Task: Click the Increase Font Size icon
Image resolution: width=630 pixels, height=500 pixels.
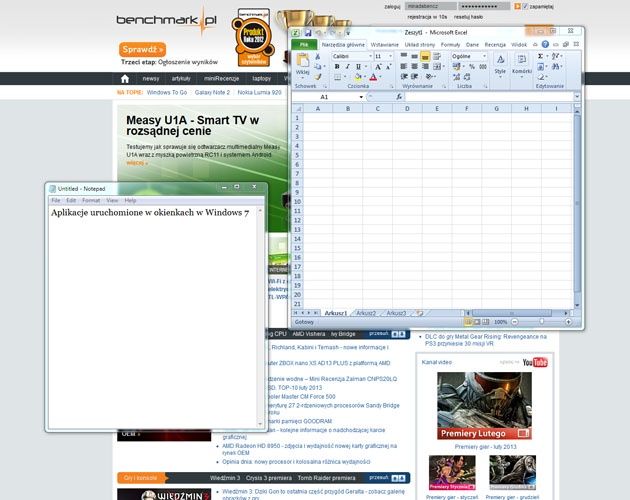Action: [378, 67]
